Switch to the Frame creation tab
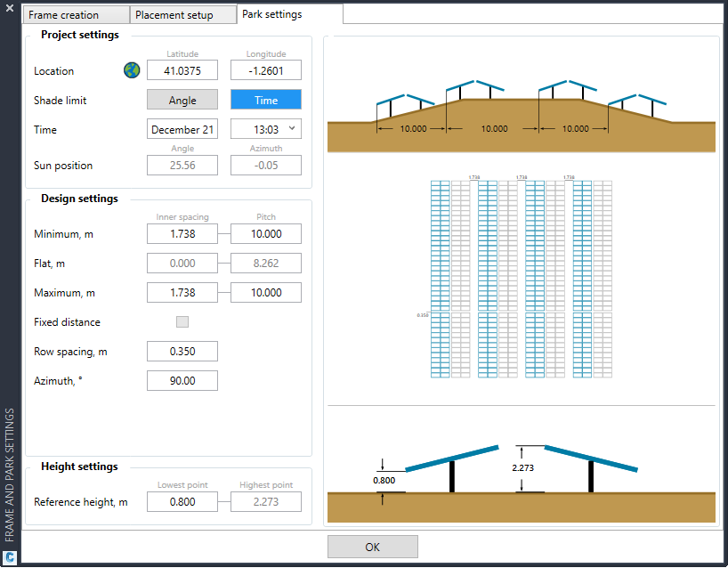 click(76, 14)
